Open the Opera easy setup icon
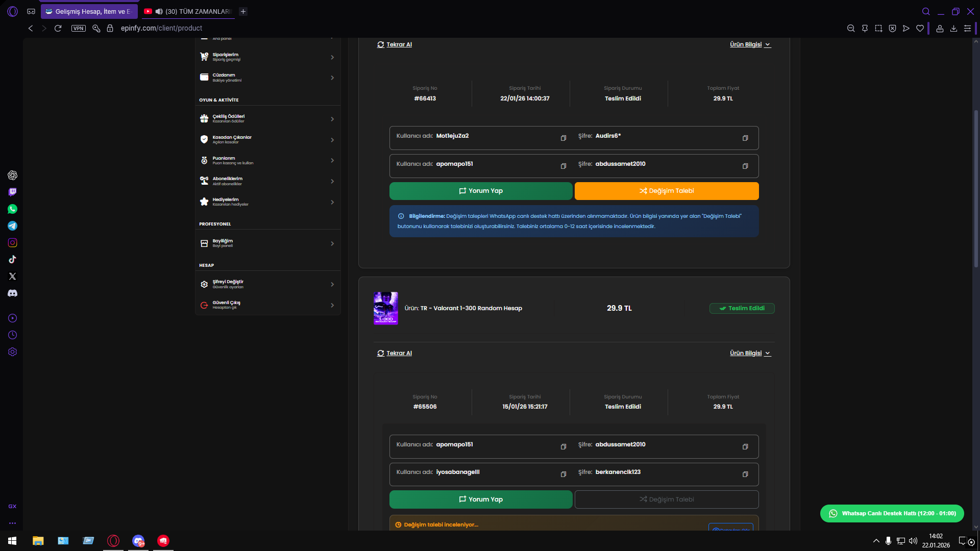Screen dimensions: 980x551 [x=967, y=29]
